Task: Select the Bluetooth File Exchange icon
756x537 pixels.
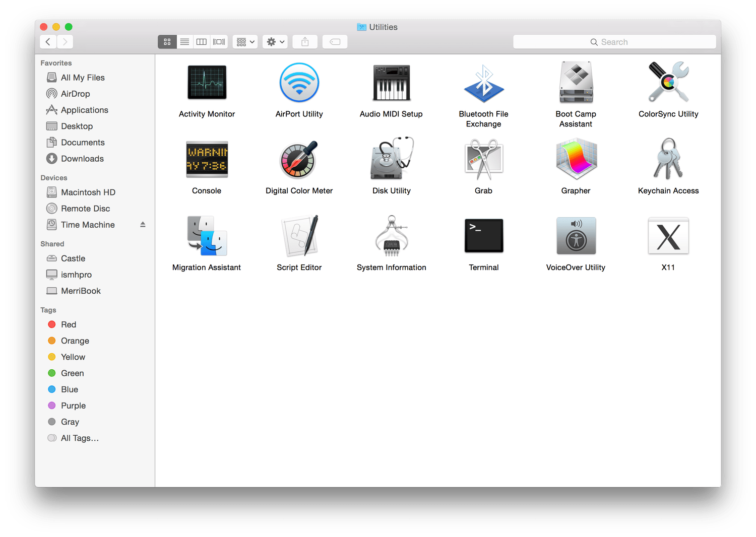Action: point(483,83)
